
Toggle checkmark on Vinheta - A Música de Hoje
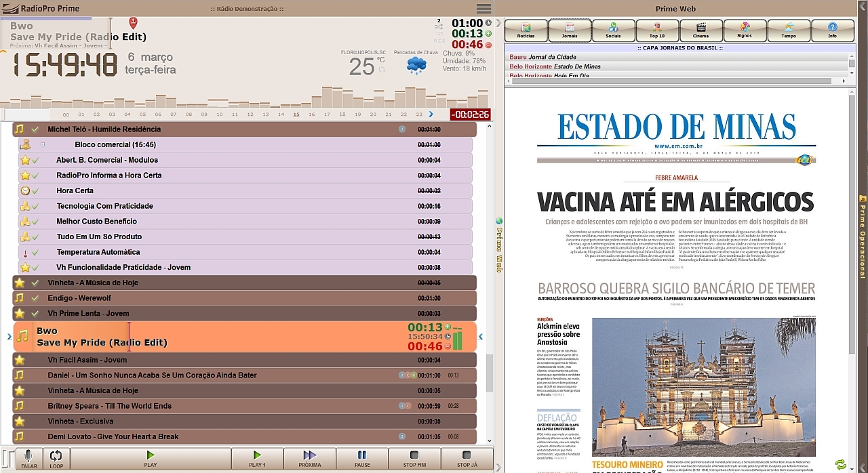(x=35, y=283)
